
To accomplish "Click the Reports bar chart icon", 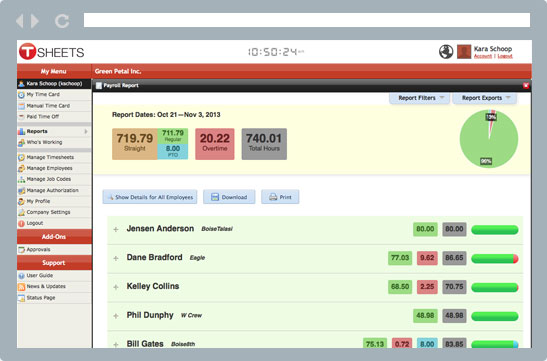I will (21, 131).
